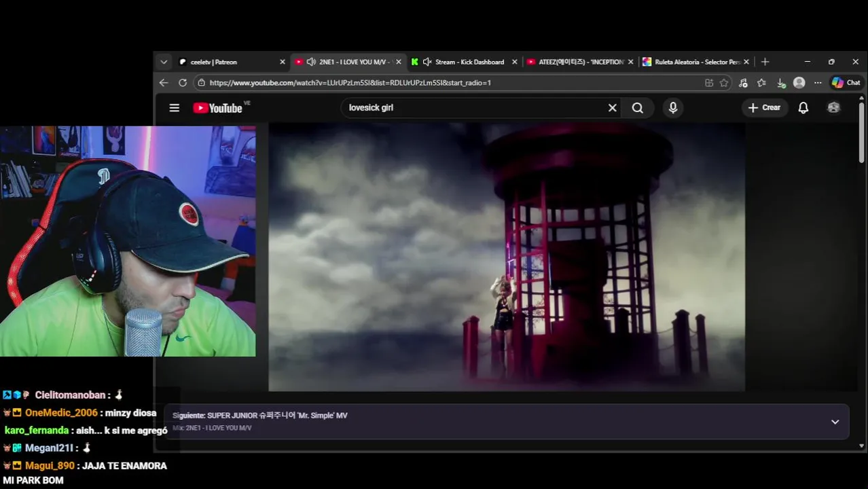868x489 pixels.
Task: Open the ATEEZ INCEPTION tab
Action: tap(581, 62)
